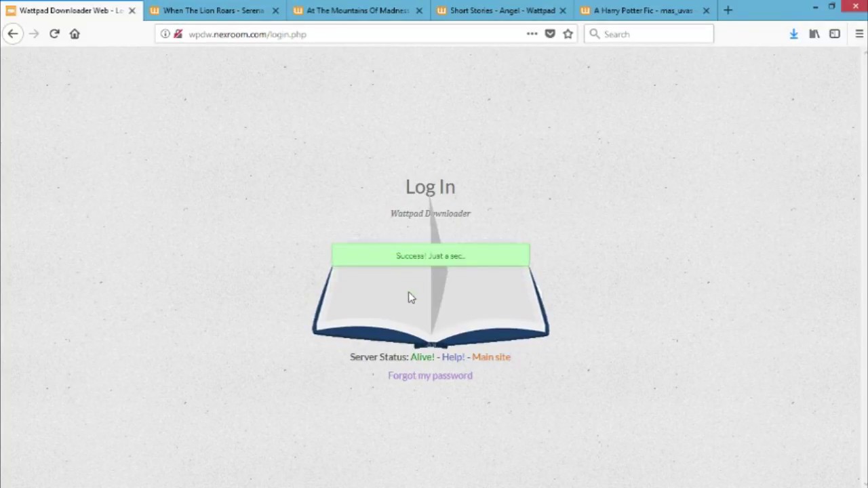Click the Forgot my password link
868x488 pixels.
click(x=430, y=375)
